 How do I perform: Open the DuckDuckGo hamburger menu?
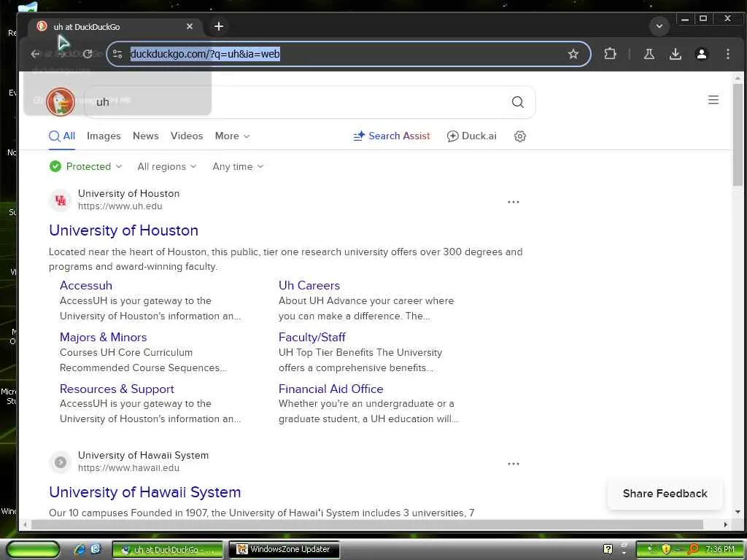tap(713, 100)
